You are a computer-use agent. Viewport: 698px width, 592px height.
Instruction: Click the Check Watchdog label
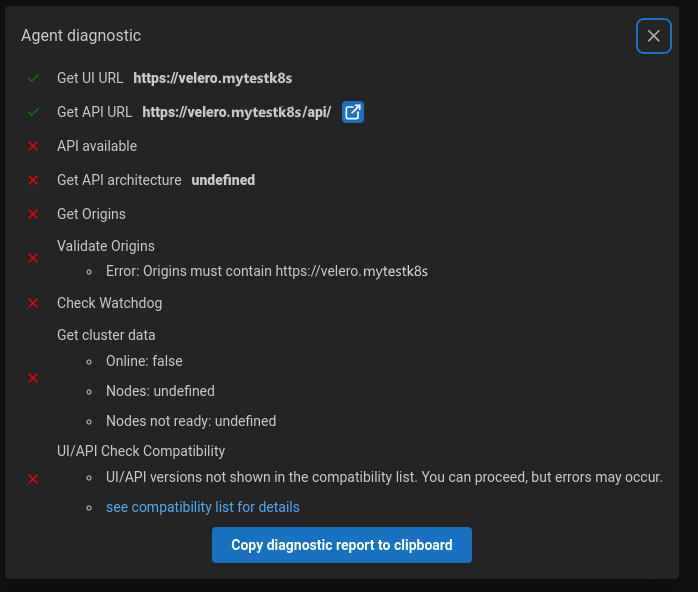[x=110, y=303]
